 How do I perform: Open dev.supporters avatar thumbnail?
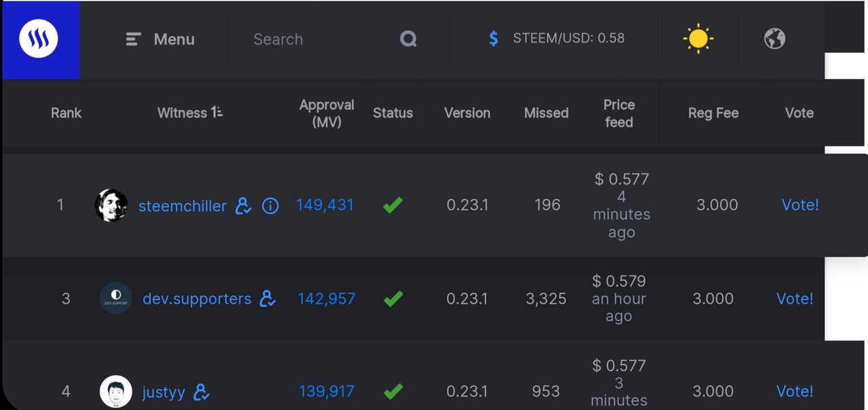pos(116,299)
